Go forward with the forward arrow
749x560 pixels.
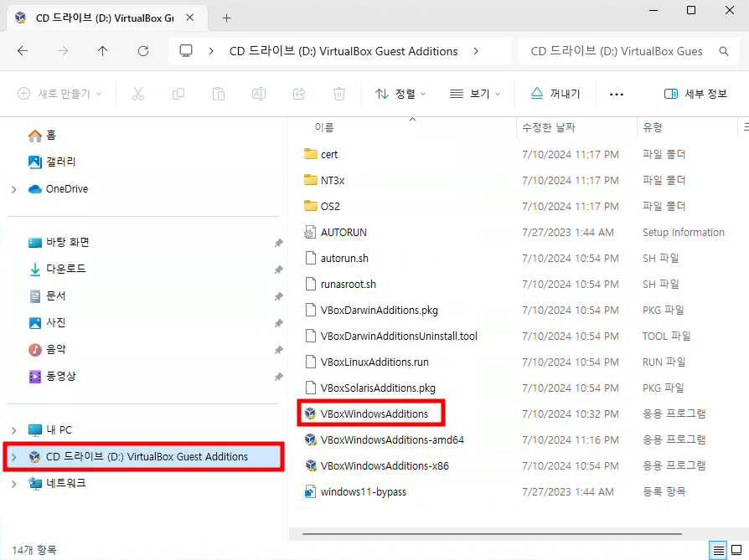63,51
